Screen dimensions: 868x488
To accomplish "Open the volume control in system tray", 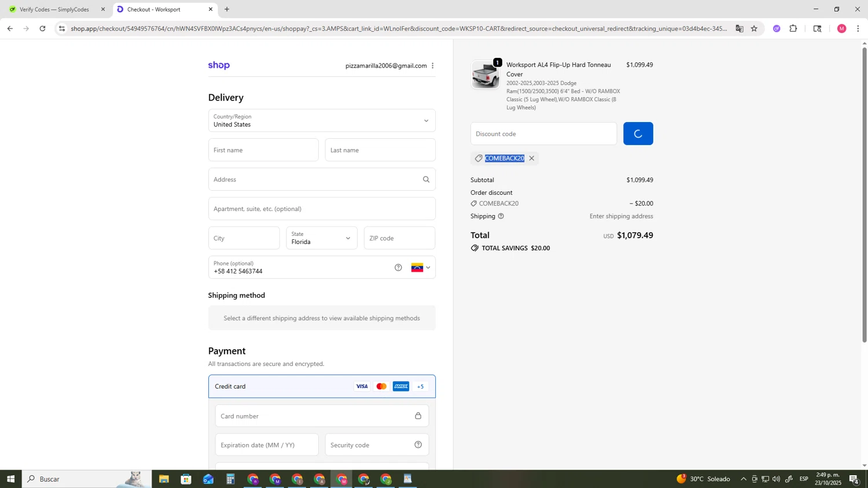I will (x=776, y=479).
